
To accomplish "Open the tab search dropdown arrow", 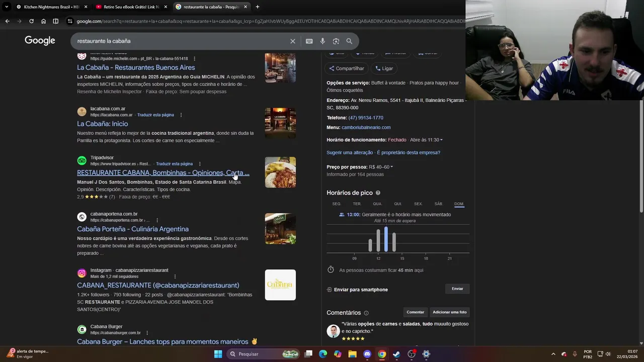I will [x=6, y=7].
